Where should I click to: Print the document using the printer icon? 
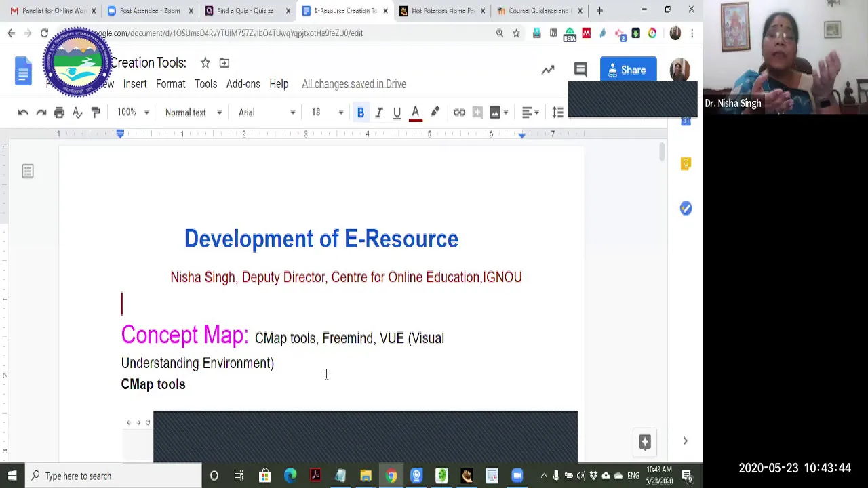[x=59, y=113]
